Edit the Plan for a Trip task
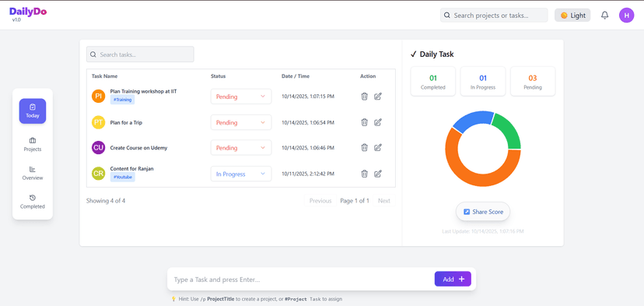The height and width of the screenshot is (306, 644). point(378,122)
